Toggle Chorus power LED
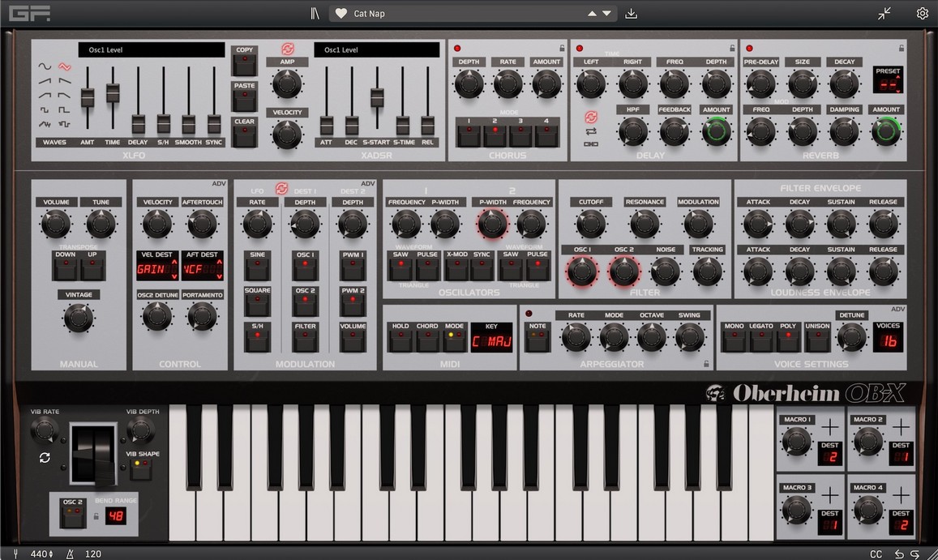The image size is (938, 560). [x=457, y=49]
